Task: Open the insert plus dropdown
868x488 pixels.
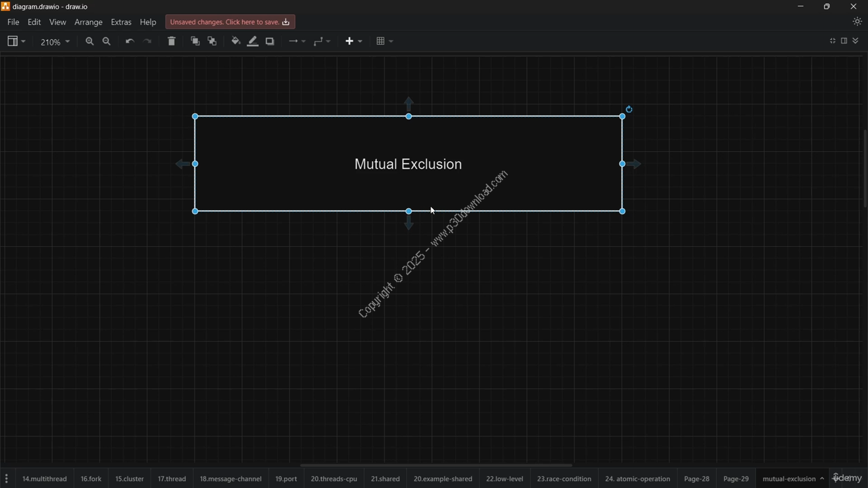Action: pyautogui.click(x=353, y=41)
